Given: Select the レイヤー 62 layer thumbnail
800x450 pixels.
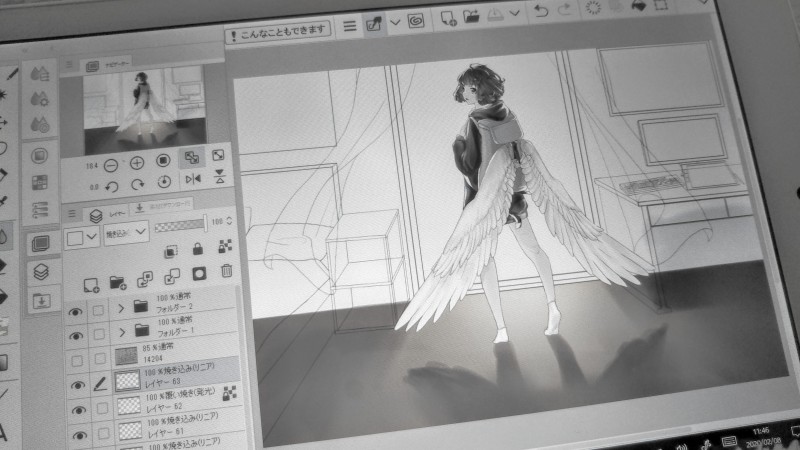Looking at the screenshot, I should pyautogui.click(x=129, y=406).
